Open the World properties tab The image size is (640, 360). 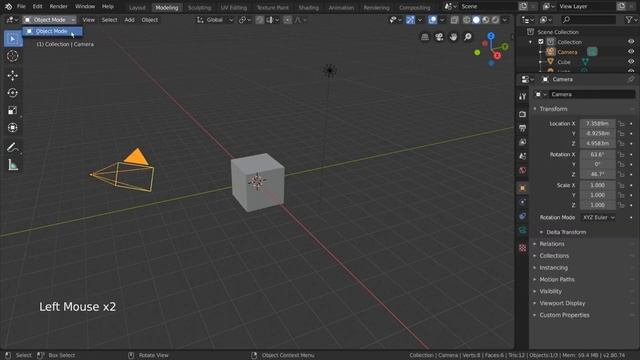(x=522, y=170)
